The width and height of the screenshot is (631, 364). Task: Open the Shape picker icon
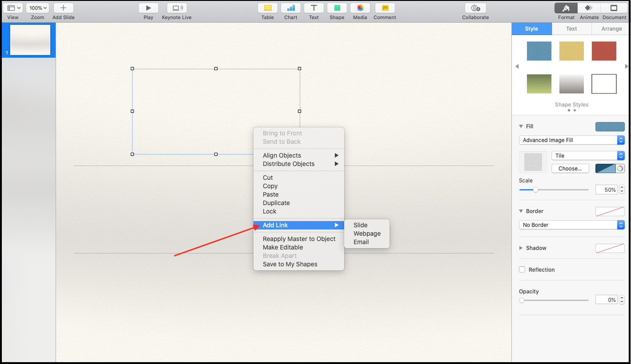pos(337,8)
